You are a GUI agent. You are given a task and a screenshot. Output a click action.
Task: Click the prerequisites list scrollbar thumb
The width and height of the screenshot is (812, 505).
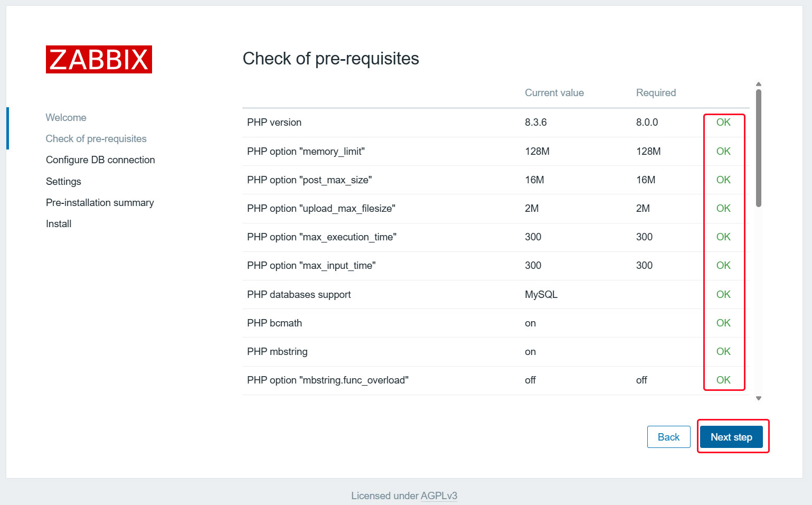(x=759, y=148)
